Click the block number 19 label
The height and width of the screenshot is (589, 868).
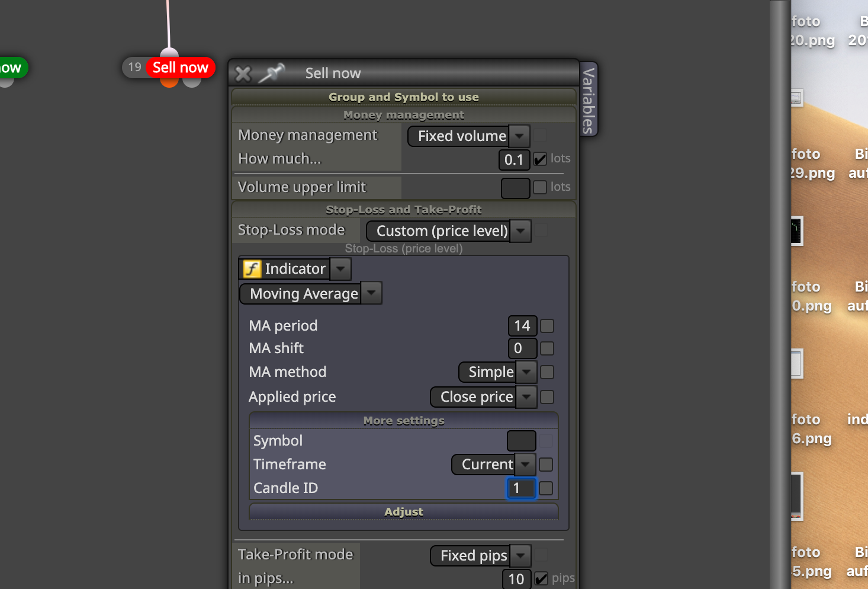135,67
